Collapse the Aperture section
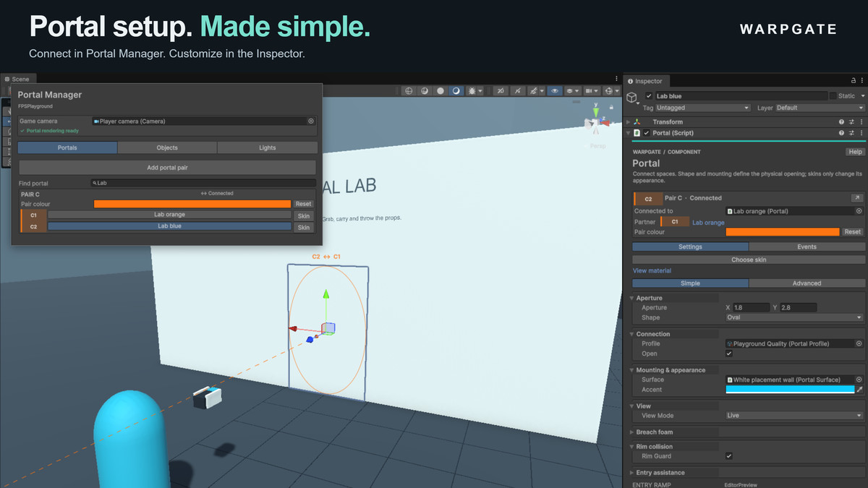The width and height of the screenshot is (868, 488). [x=632, y=298]
